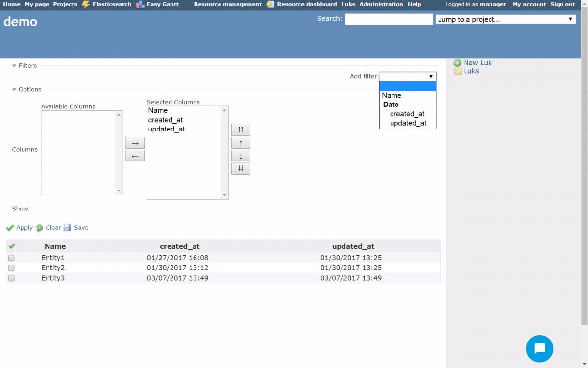The image size is (588, 368).
Task: Click the Elasticsearch lightning bolt icon
Action: [86, 4]
